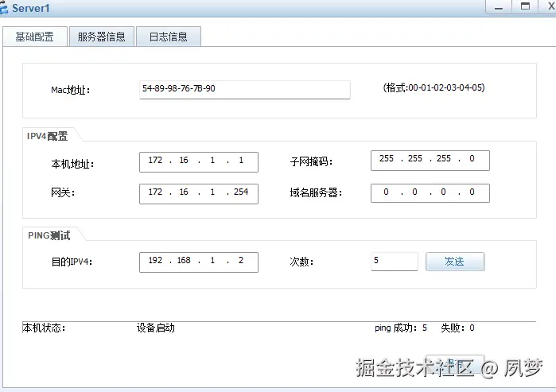Click the format hint text (格式:00-01-02-03-04-05)
The image size is (556, 392).
point(434,87)
